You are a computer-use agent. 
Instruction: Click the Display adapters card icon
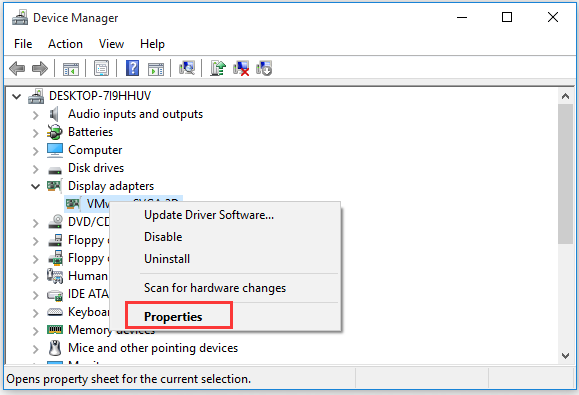(54, 186)
